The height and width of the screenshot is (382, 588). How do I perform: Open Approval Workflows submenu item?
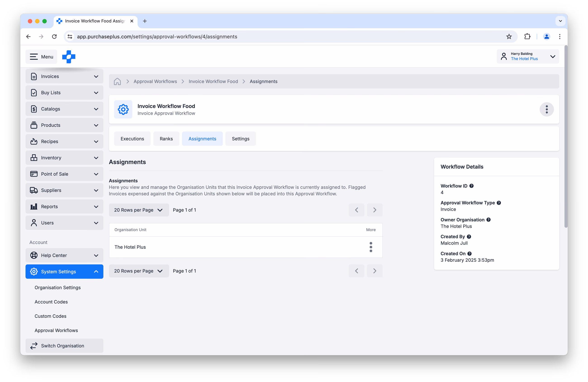pyautogui.click(x=56, y=331)
